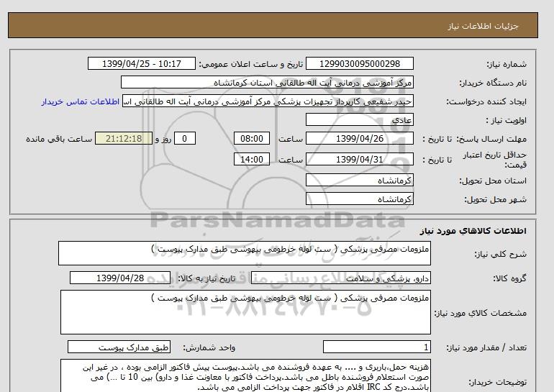Select the section heading اطلاعات کالاهای مورد نیاز

(x=473, y=231)
